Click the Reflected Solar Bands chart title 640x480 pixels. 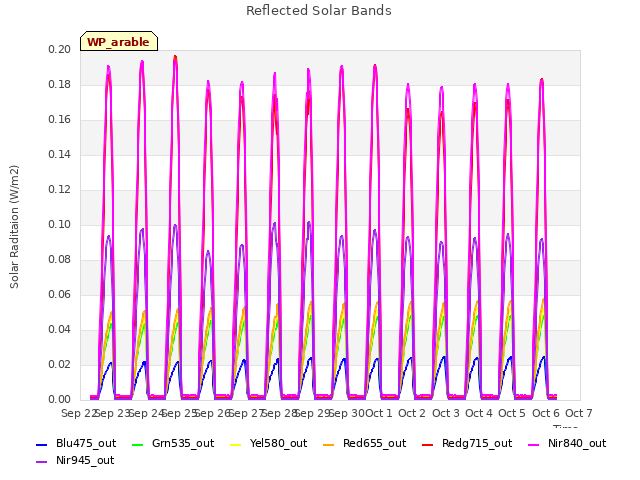click(319, 11)
